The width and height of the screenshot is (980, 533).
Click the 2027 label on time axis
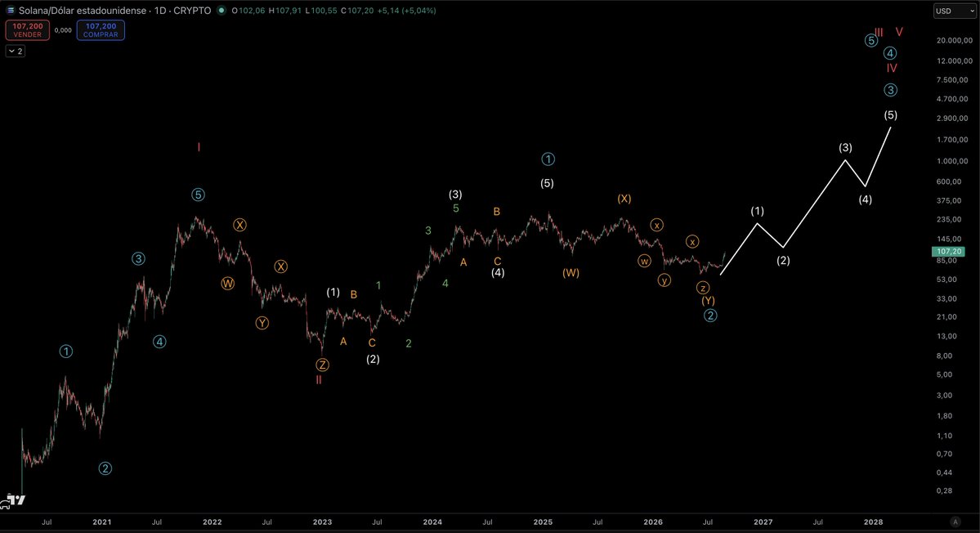763,522
